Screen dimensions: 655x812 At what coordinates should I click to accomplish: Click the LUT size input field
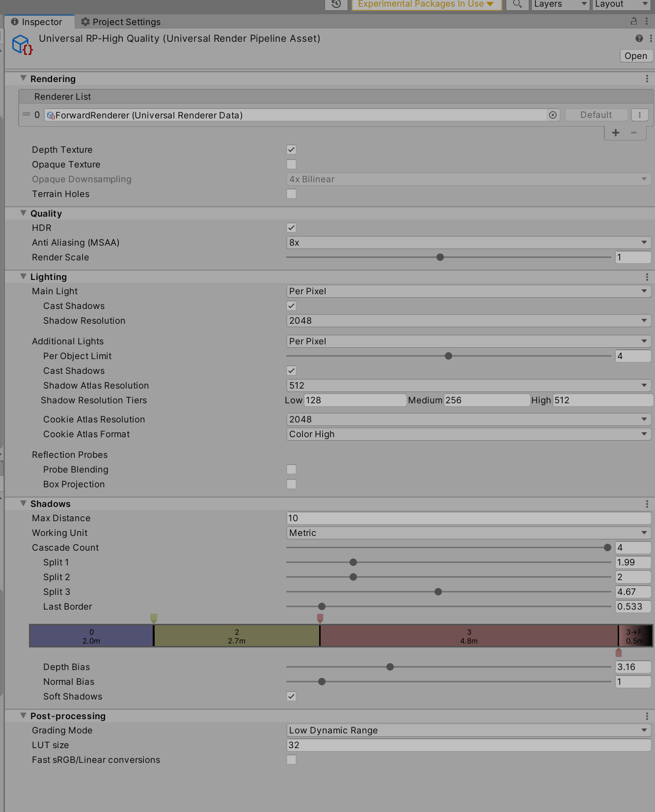click(x=468, y=745)
